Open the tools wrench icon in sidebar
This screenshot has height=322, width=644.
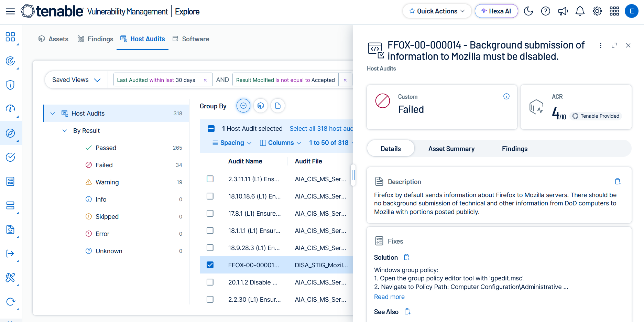[x=10, y=278]
